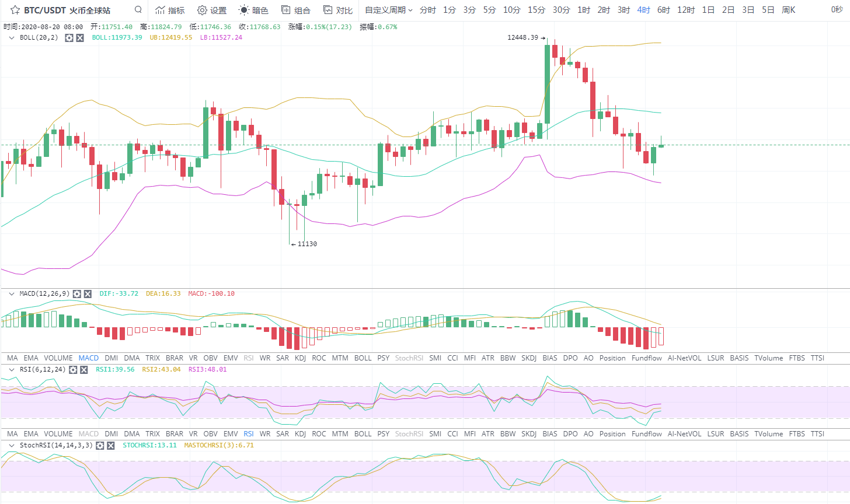850x504 pixels.
Task: Select the 分时 time-share view
Action: 428,10
